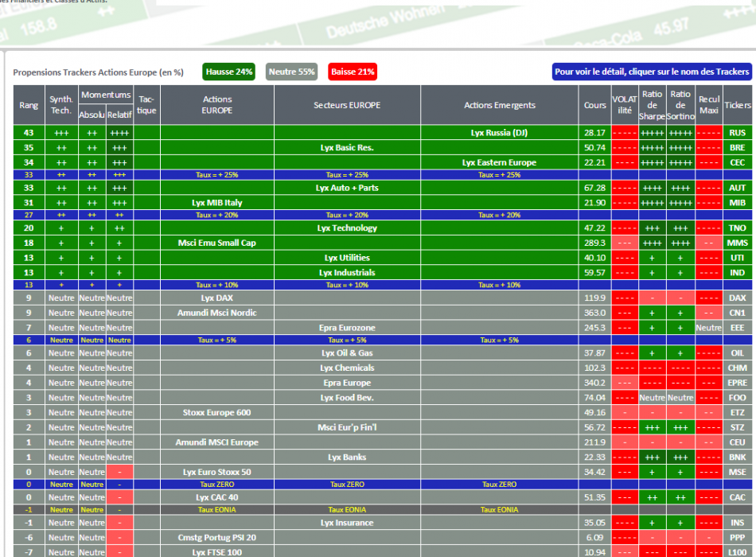Viewport: 756px width, 557px height.
Task: Open the Lyx Industrials tracker
Action: tap(347, 272)
